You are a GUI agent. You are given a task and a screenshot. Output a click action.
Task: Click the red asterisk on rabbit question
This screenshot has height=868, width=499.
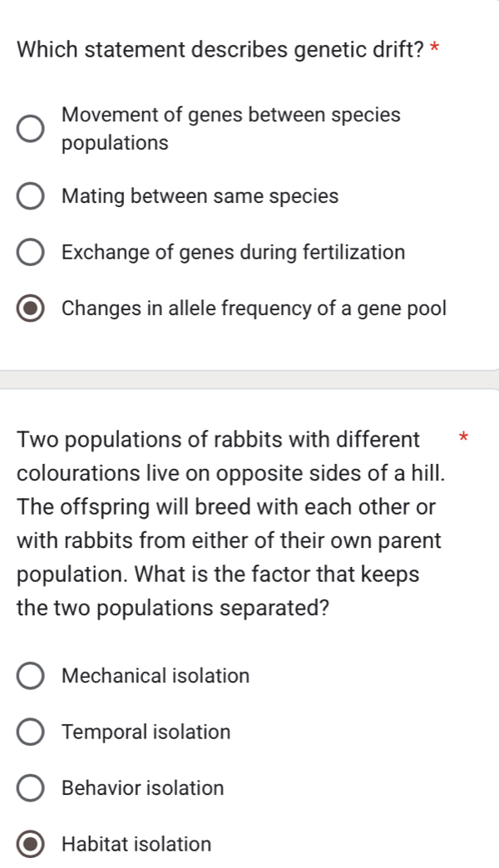coord(462,436)
